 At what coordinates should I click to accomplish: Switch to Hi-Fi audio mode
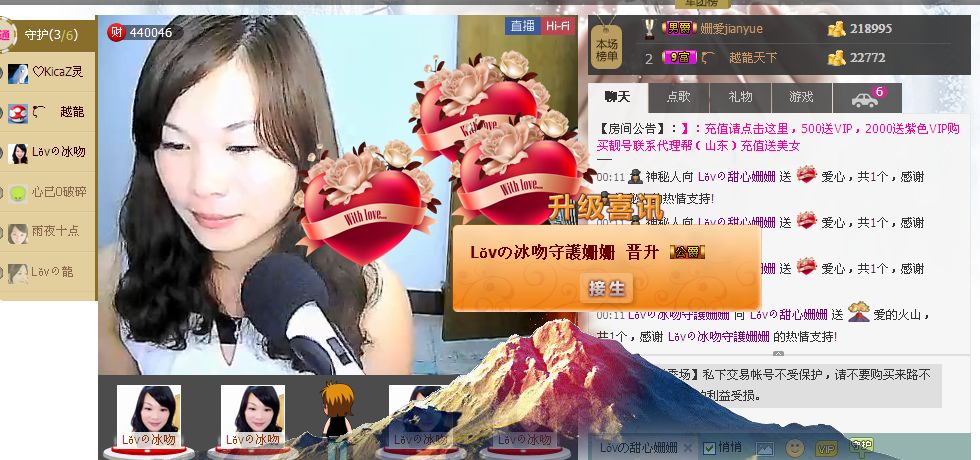(558, 26)
